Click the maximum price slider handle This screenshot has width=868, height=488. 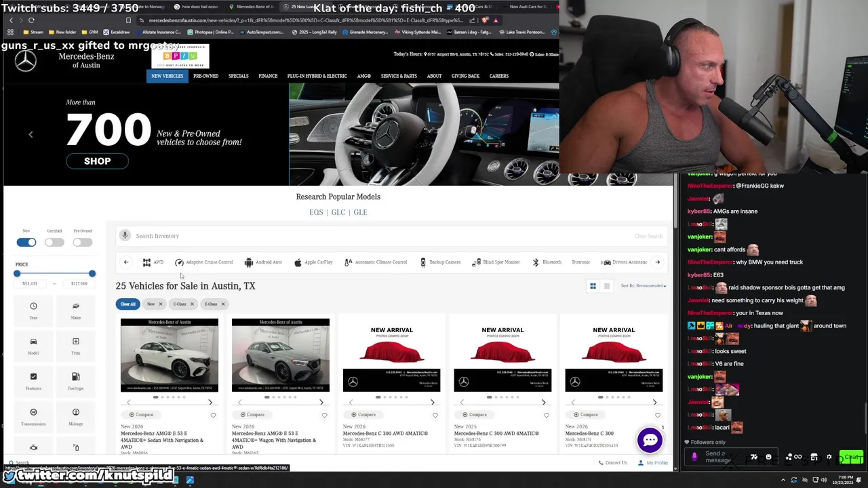coord(92,274)
